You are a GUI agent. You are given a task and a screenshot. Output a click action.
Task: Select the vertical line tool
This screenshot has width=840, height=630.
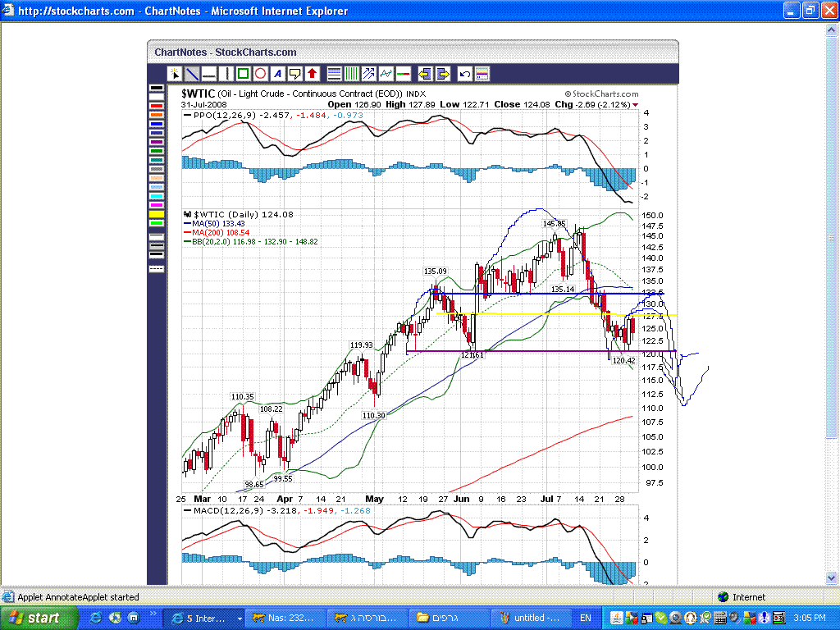coord(226,74)
